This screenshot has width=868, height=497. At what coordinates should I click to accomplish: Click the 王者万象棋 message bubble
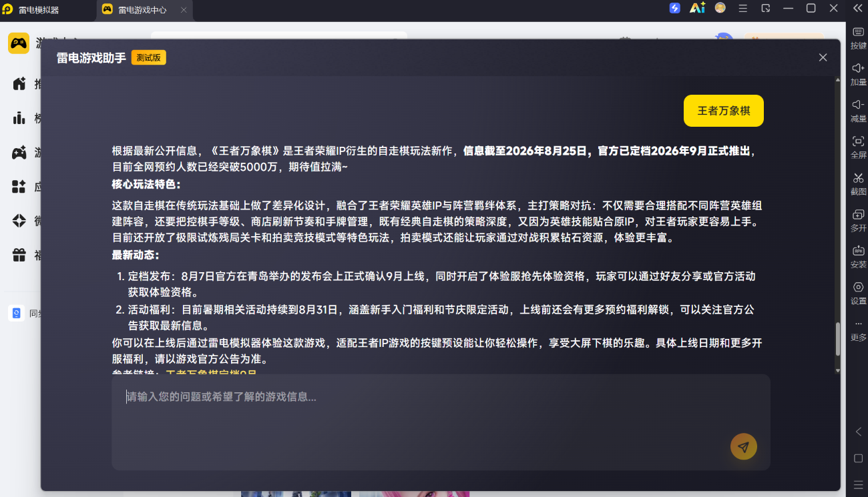point(724,111)
